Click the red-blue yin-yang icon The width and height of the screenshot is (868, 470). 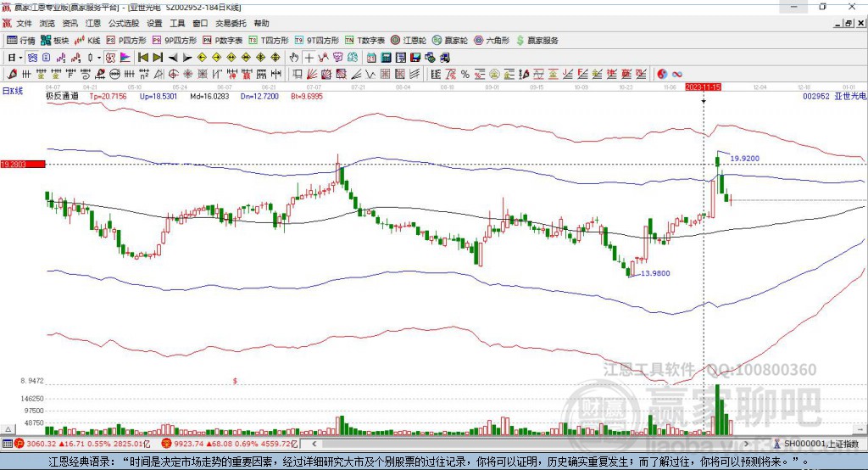[x=662, y=75]
